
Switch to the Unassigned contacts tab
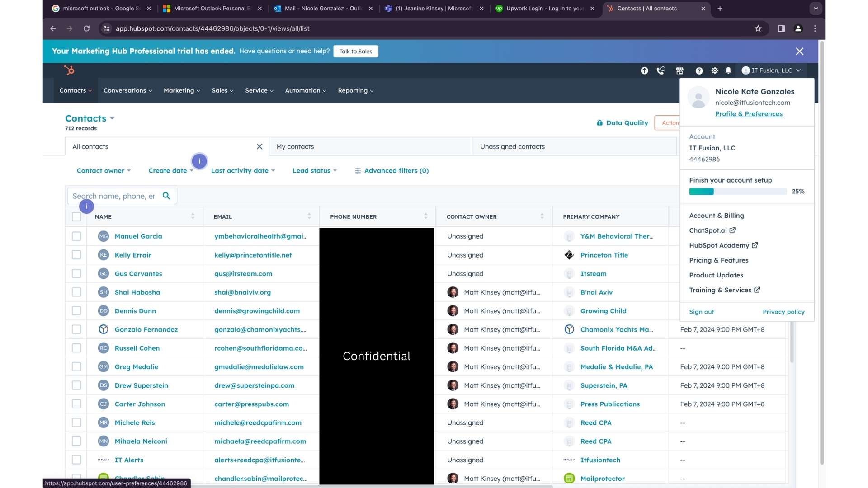pos(575,146)
